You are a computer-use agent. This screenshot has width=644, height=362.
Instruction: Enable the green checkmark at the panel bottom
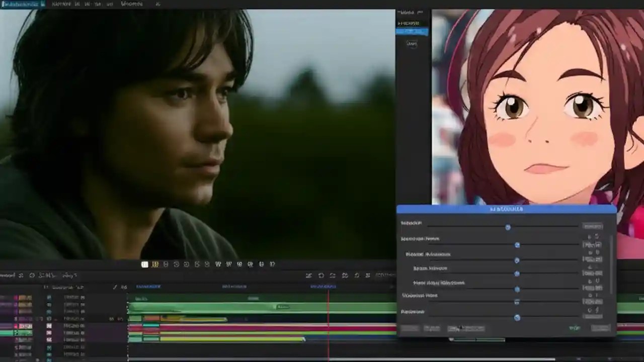[x=574, y=327]
